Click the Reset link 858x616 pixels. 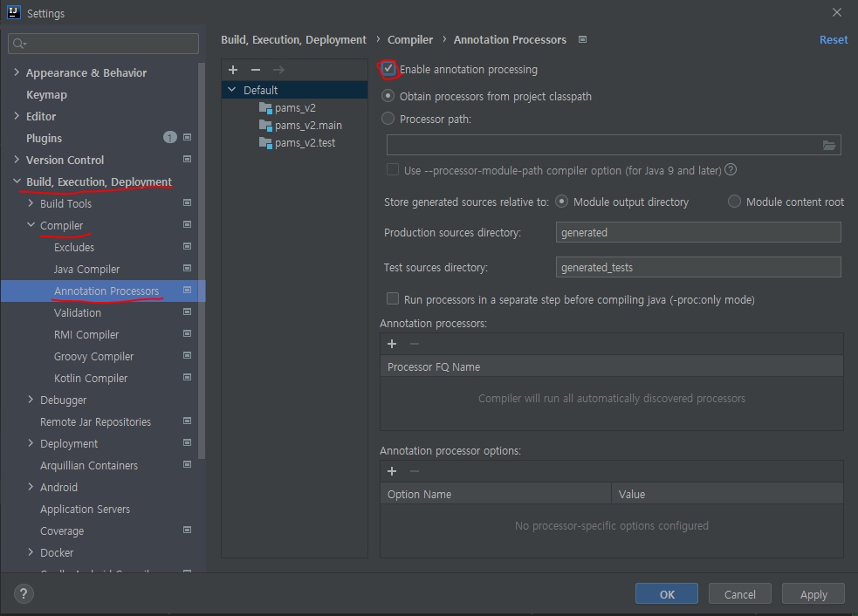coord(834,40)
